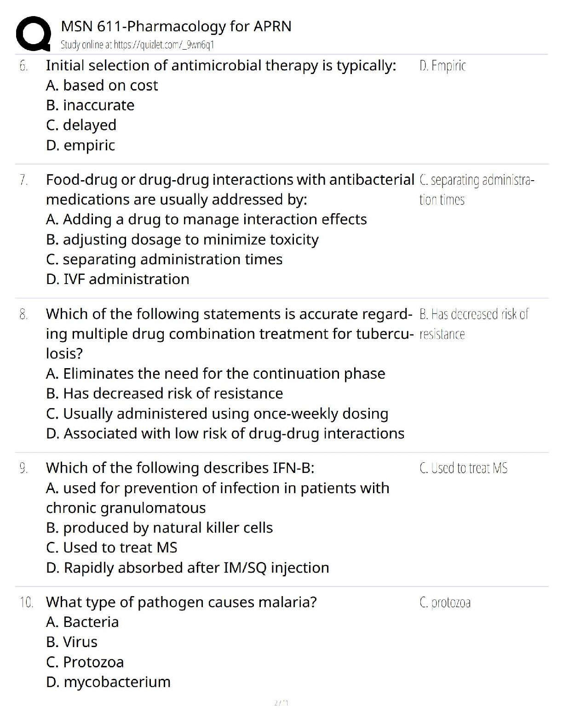Click 'D. mycobacterium' option
The image size is (563, 728).
coord(108,682)
